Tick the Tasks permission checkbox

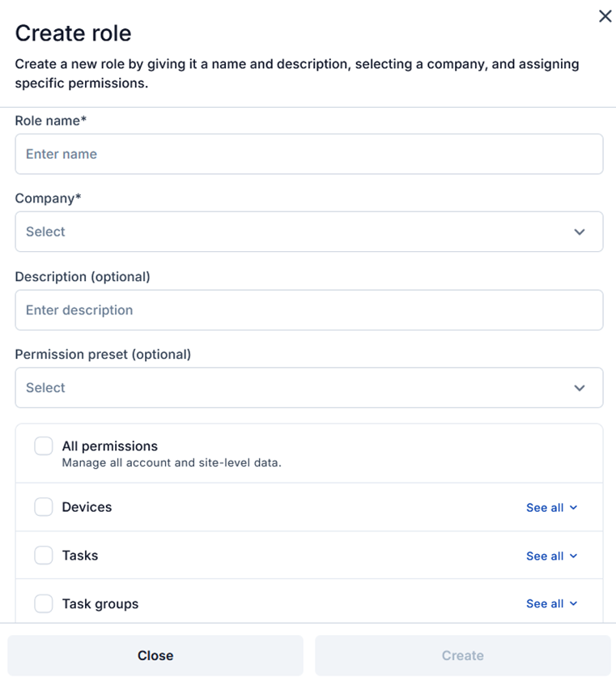click(x=44, y=556)
